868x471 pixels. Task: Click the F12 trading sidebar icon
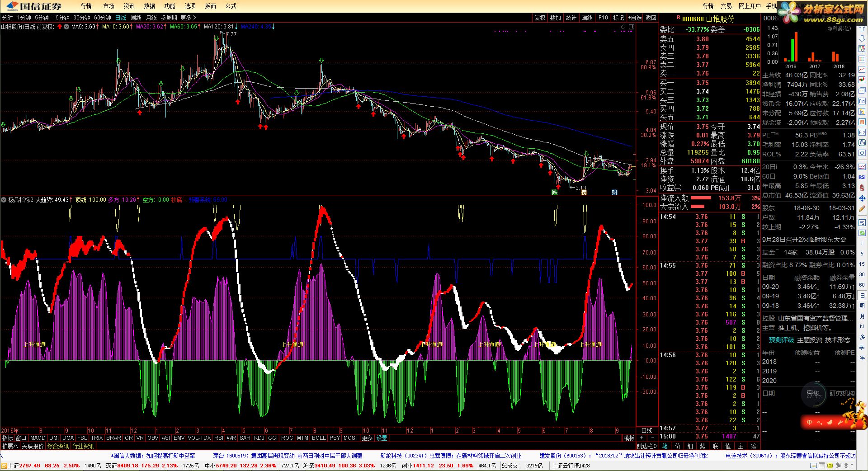pos(862,132)
